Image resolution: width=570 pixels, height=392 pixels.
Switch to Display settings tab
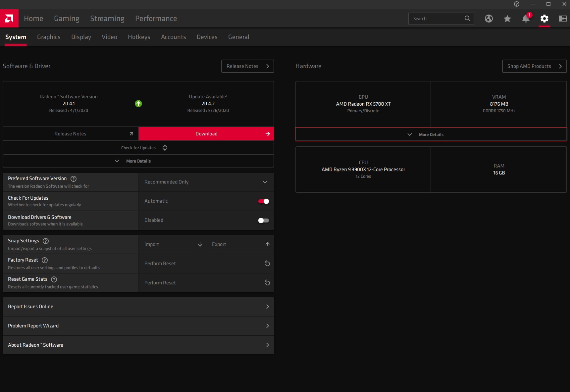(x=81, y=37)
